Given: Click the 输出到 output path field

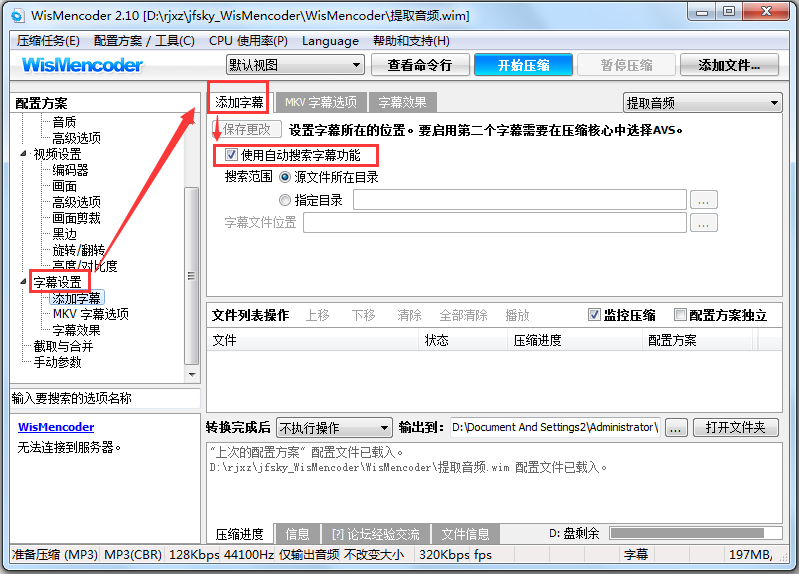Looking at the screenshot, I should pos(555,427).
